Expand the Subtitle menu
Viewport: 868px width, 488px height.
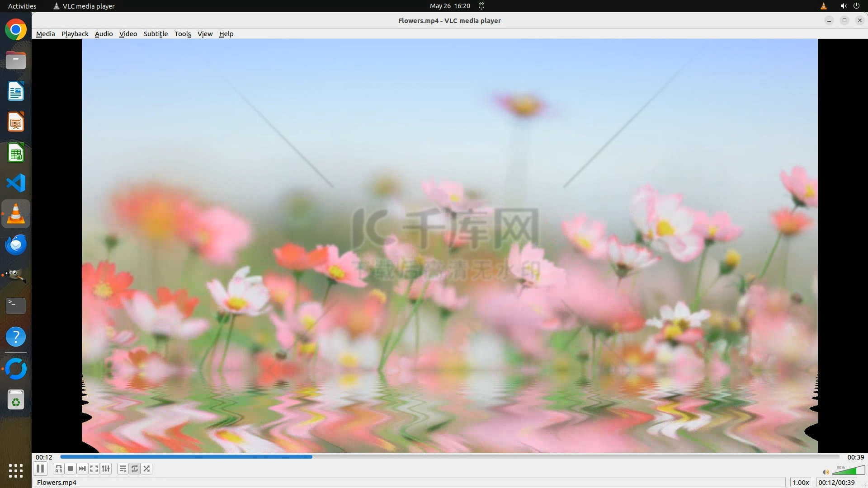click(x=156, y=34)
